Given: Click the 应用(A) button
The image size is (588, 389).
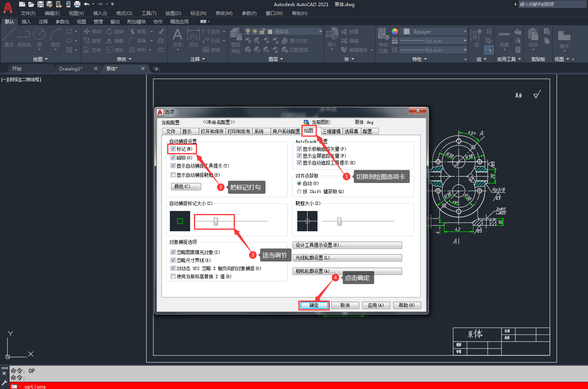Looking at the screenshot, I should pyautogui.click(x=376, y=305).
